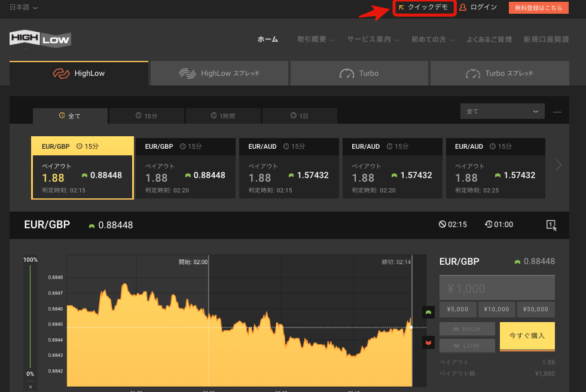The width and height of the screenshot is (586, 392).
Task: Open the 新規口座開設 page
Action: click(x=546, y=39)
